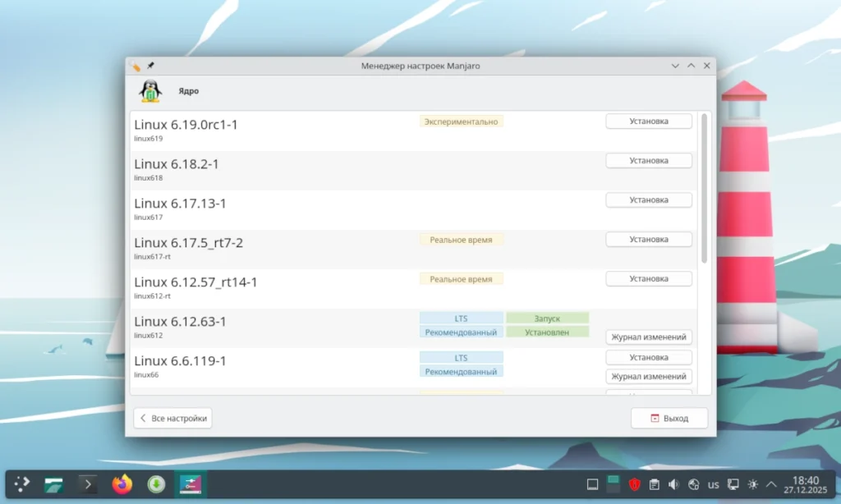Image resolution: width=841 pixels, height=504 pixels.
Task: Close the Manjaro settings manager window
Action: click(707, 66)
